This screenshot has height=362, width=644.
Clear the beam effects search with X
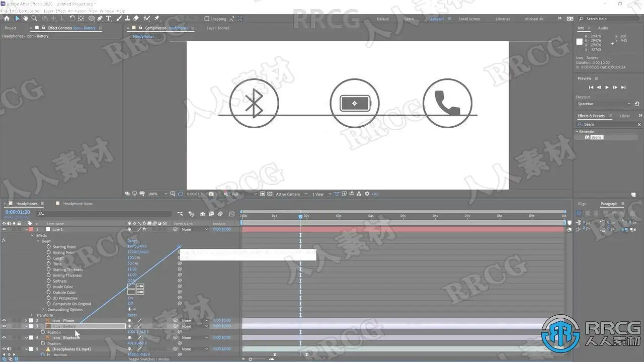639,124
